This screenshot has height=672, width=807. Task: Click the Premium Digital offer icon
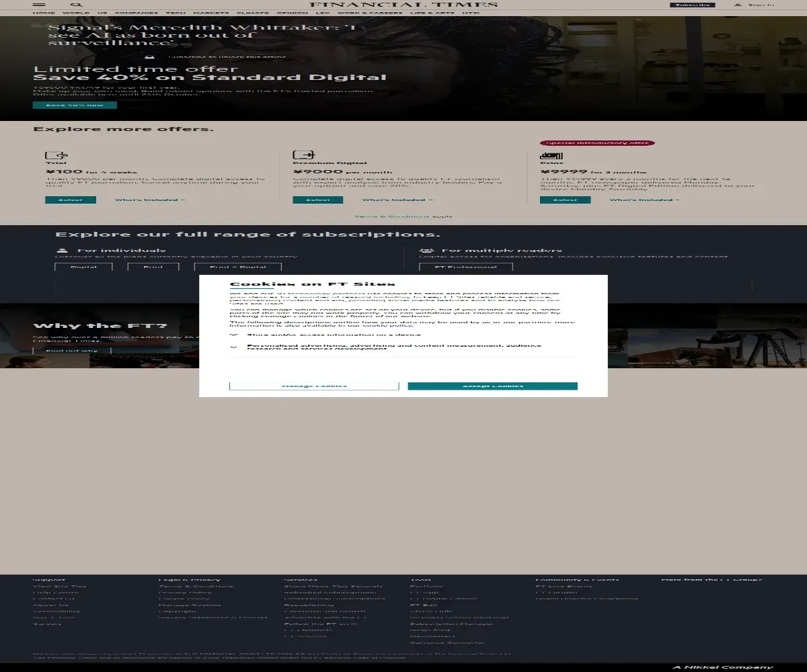click(304, 155)
